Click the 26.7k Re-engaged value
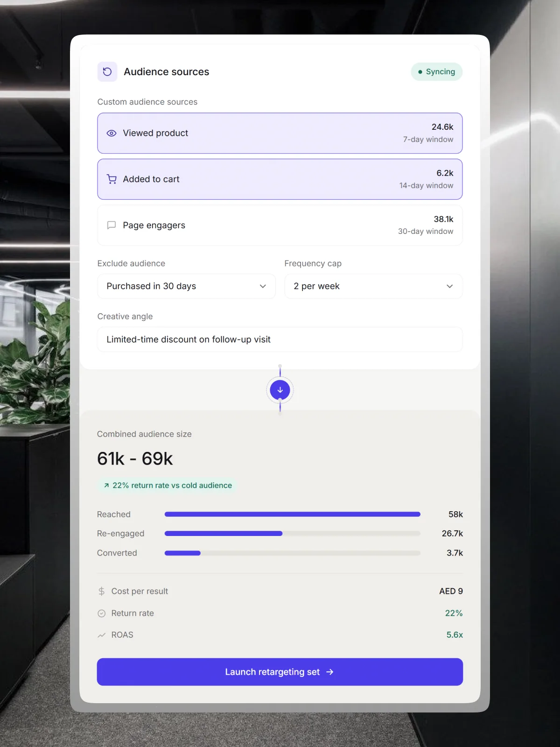Image resolution: width=560 pixels, height=747 pixels. point(452,534)
